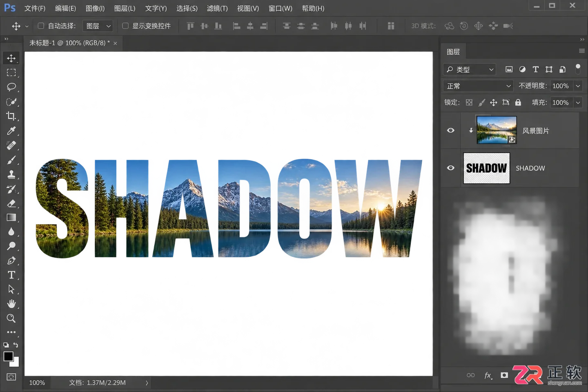Reset to default foreground and background colors
This screenshot has height=392, width=588.
tap(6, 345)
